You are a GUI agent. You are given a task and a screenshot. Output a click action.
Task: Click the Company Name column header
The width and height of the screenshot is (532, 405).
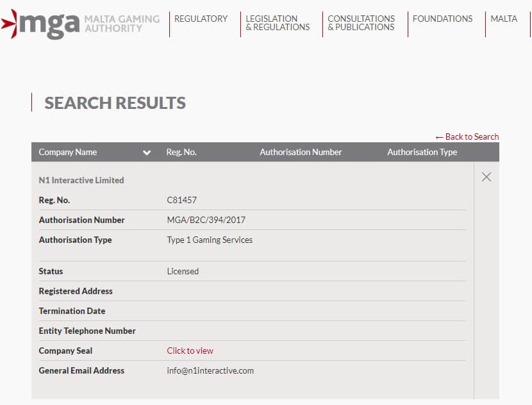tap(67, 152)
